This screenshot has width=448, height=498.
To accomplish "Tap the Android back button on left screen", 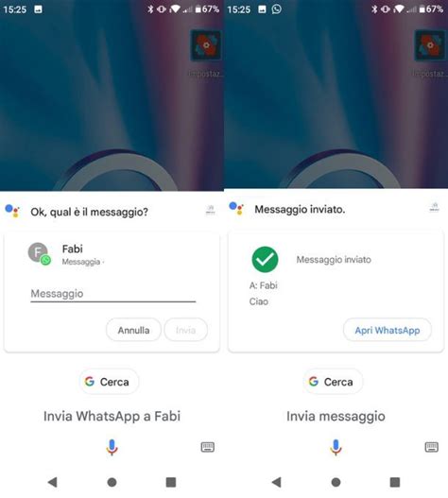I will point(53,482).
